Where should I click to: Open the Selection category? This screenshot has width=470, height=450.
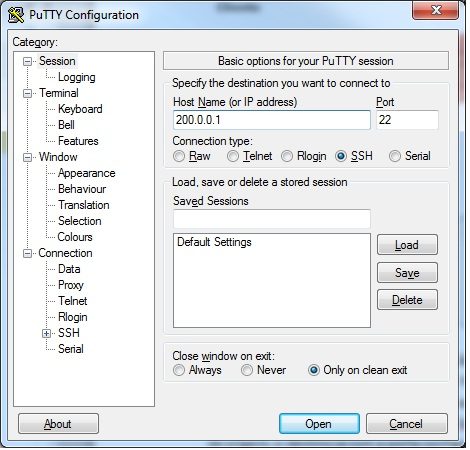79,221
